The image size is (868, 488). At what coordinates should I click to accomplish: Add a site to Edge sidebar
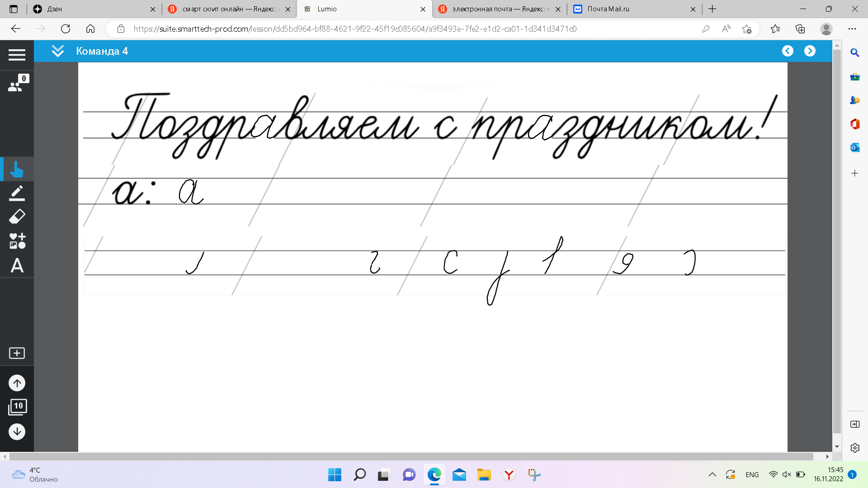click(x=854, y=173)
